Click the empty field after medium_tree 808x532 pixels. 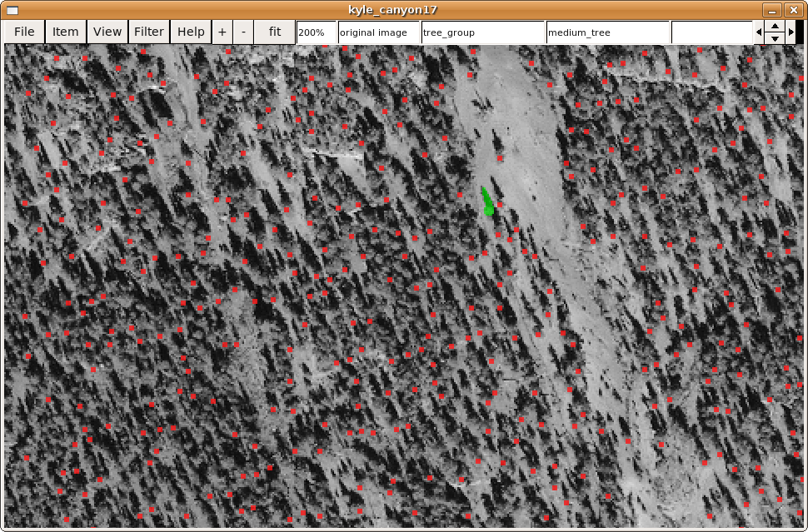tap(712, 32)
